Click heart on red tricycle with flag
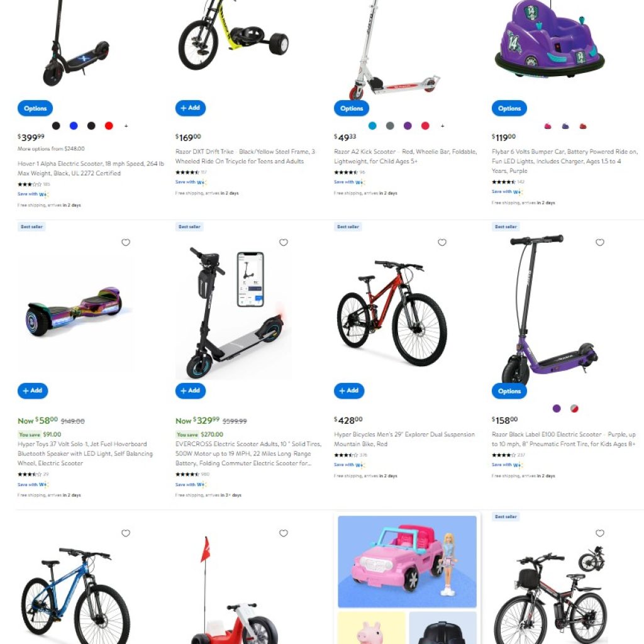 pos(284,533)
